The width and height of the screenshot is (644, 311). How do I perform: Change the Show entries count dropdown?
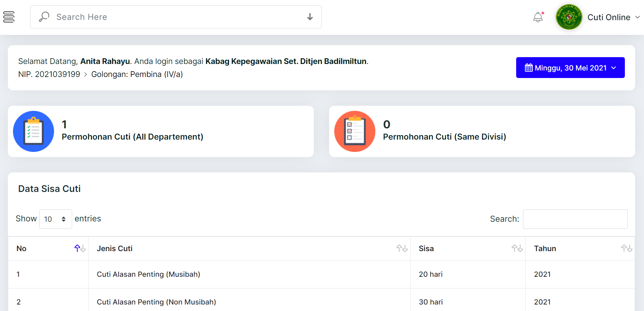pyautogui.click(x=55, y=219)
